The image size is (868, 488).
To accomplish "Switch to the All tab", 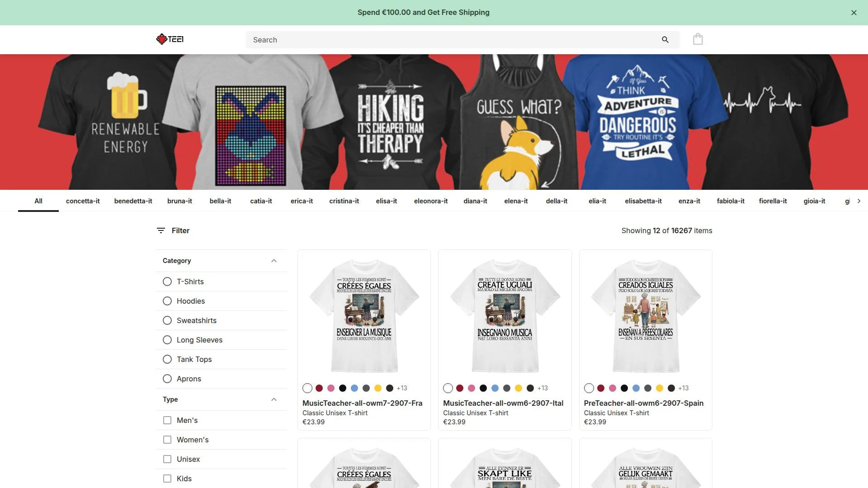I will click(x=38, y=201).
